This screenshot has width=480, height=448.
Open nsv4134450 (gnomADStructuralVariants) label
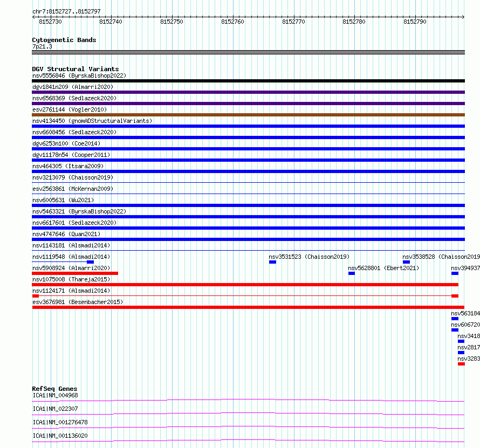[x=92, y=121]
